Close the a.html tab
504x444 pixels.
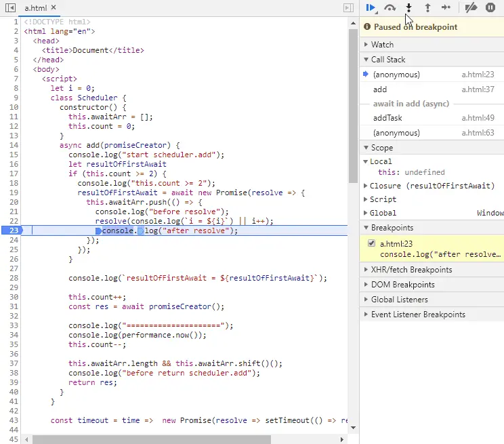pyautogui.click(x=54, y=7)
